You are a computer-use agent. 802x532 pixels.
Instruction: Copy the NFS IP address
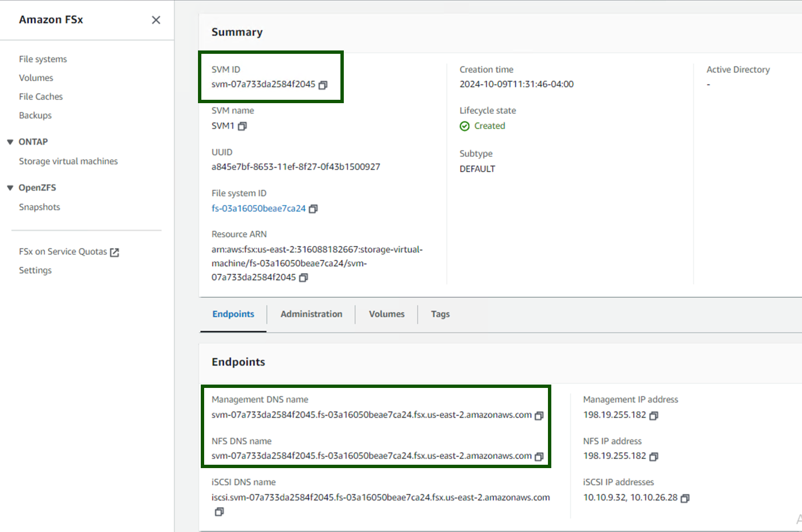pos(653,456)
